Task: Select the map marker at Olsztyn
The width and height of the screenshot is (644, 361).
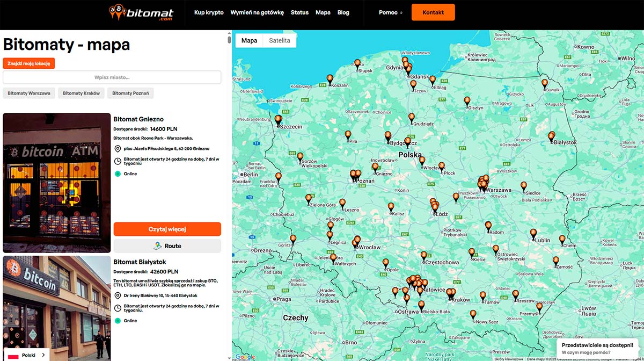Action: click(467, 100)
